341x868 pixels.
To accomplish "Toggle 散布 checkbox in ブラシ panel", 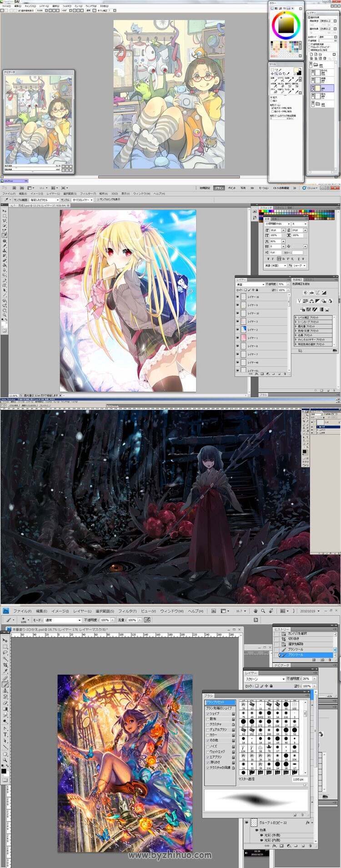I will tap(208, 719).
